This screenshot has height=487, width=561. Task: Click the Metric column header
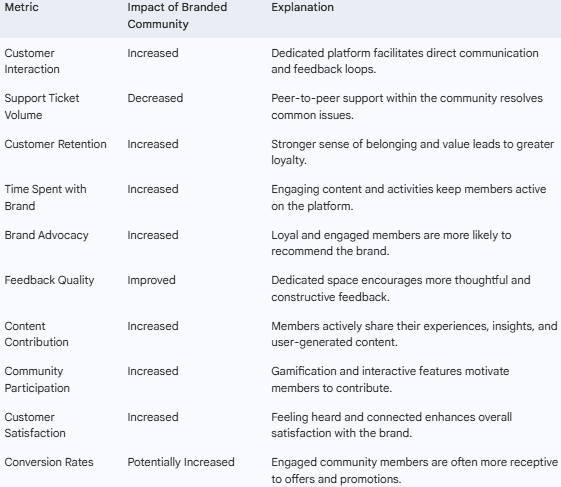[x=21, y=7]
